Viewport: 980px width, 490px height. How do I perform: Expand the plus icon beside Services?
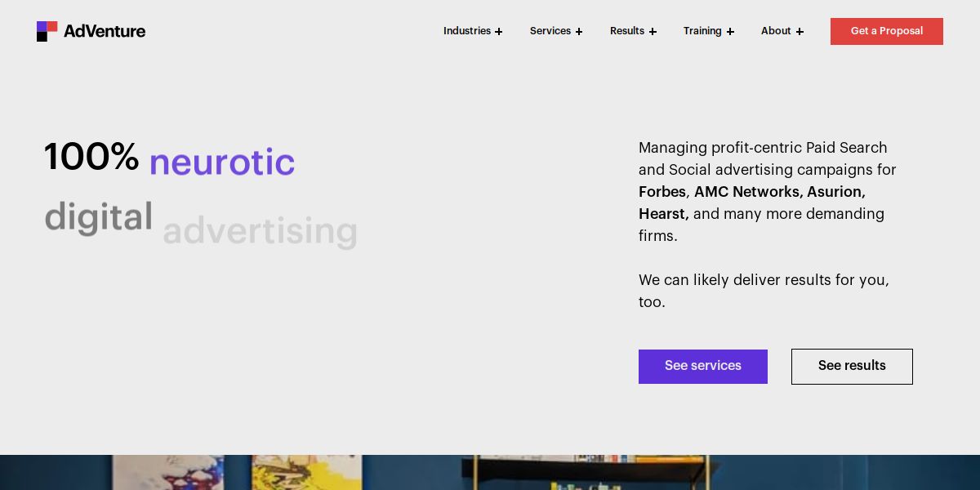pyautogui.click(x=579, y=32)
